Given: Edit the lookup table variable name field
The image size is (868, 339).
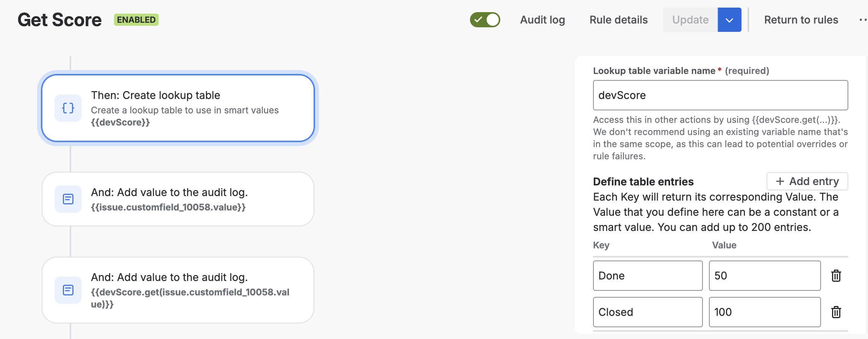Looking at the screenshot, I should pos(720,95).
